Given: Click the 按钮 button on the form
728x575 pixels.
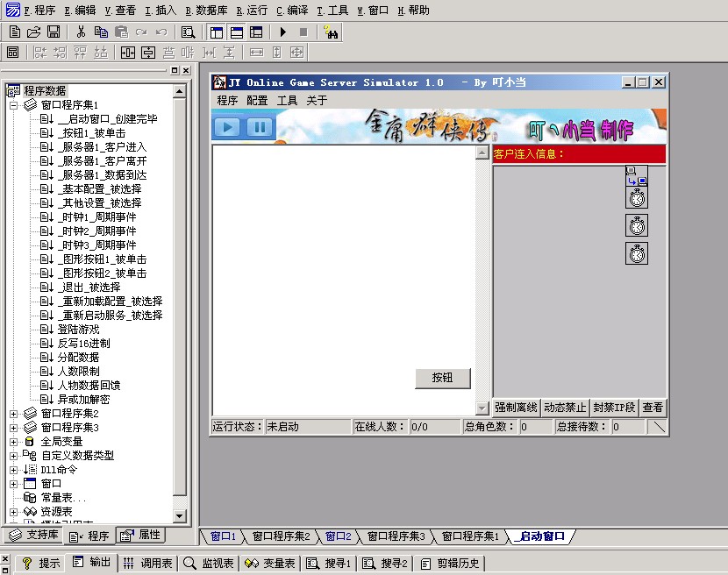Looking at the screenshot, I should [x=442, y=378].
